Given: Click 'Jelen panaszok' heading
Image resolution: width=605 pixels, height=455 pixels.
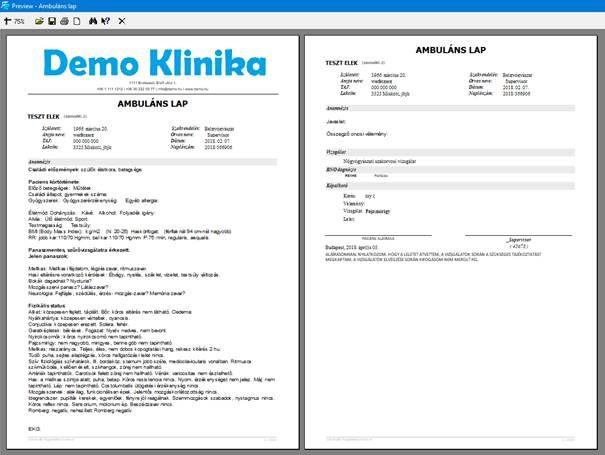Looking at the screenshot, I should (48, 256).
